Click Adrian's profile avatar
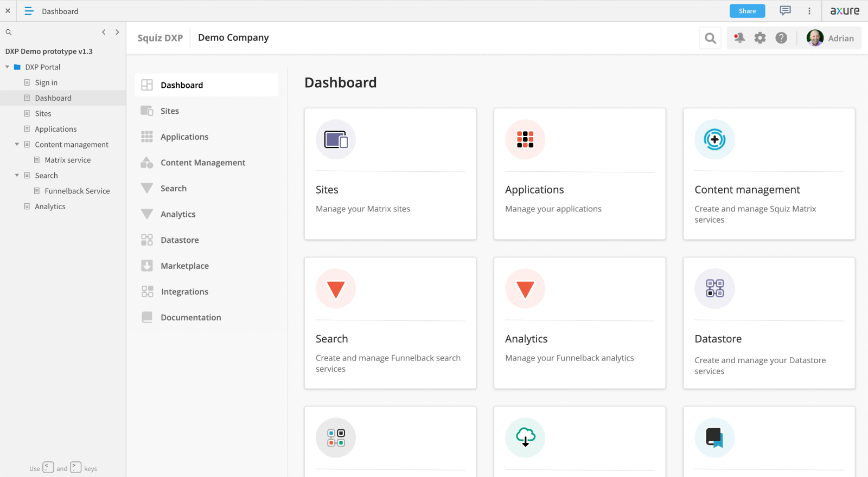The height and width of the screenshot is (477, 868). (815, 38)
